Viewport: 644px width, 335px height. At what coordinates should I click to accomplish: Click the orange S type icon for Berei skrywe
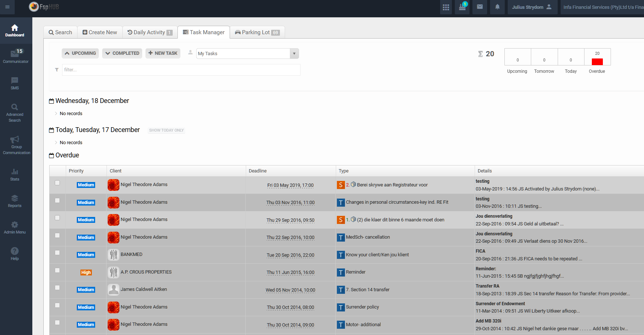tap(341, 185)
